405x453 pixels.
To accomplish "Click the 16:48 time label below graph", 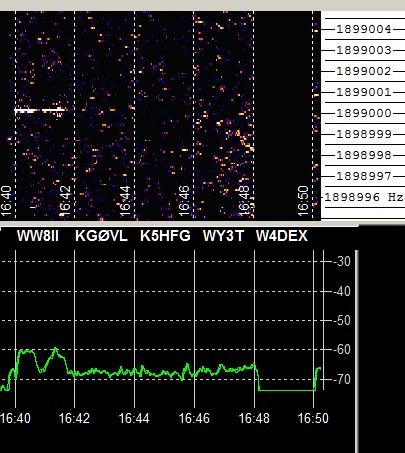I will click(x=254, y=418).
